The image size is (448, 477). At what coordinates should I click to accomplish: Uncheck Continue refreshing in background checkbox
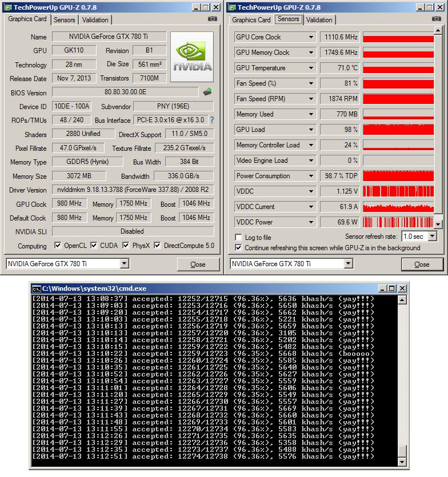pos(239,247)
